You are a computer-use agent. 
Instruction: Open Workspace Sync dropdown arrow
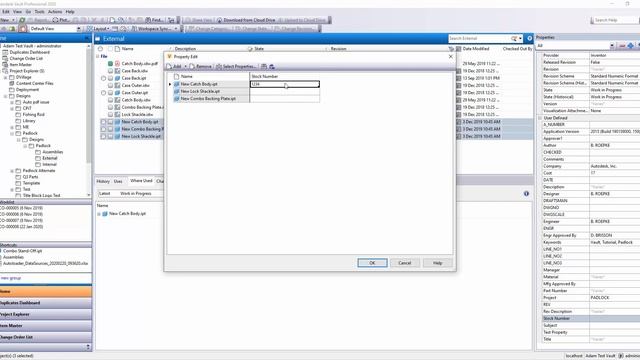[176, 29]
